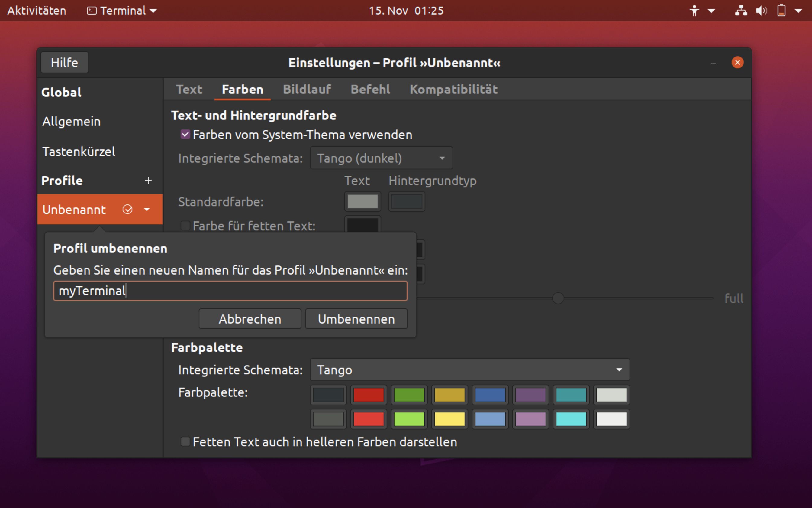Click Aktivitäten in the top bar

[x=37, y=11]
